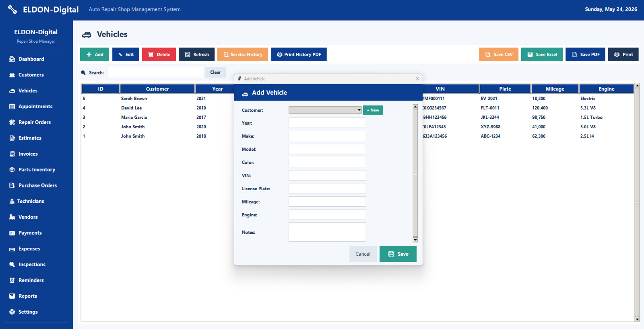The image size is (644, 329).
Task: Click the dialog scrollbar down arrow
Action: pyautogui.click(x=415, y=240)
